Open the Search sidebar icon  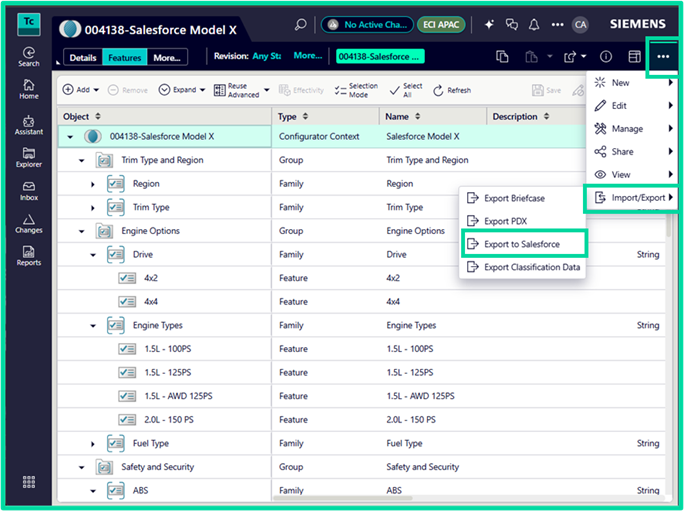(x=29, y=57)
